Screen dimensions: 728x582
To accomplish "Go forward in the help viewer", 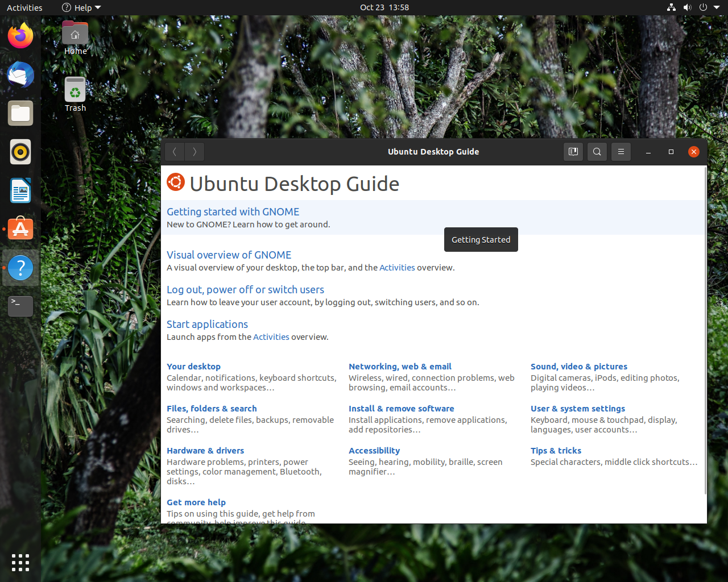I will 195,152.
